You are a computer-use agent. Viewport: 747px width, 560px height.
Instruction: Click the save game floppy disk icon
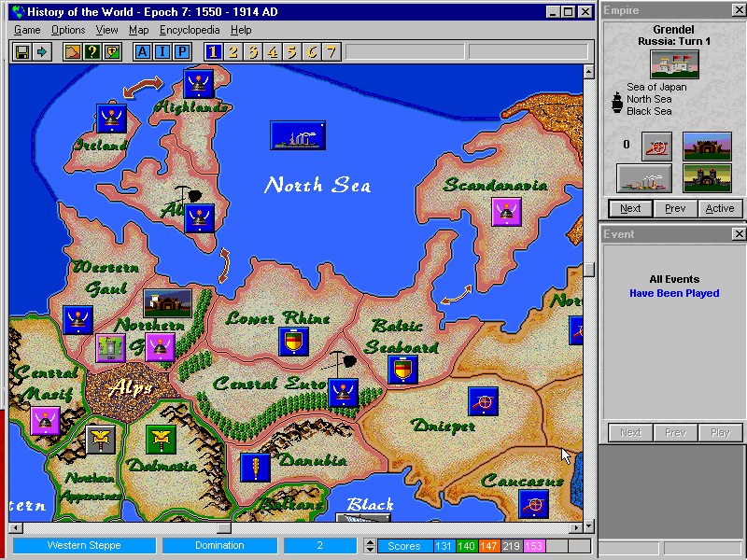pos(21,51)
